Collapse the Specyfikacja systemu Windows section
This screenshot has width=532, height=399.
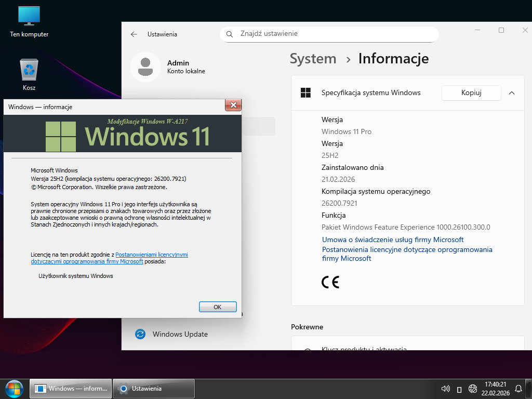point(512,93)
